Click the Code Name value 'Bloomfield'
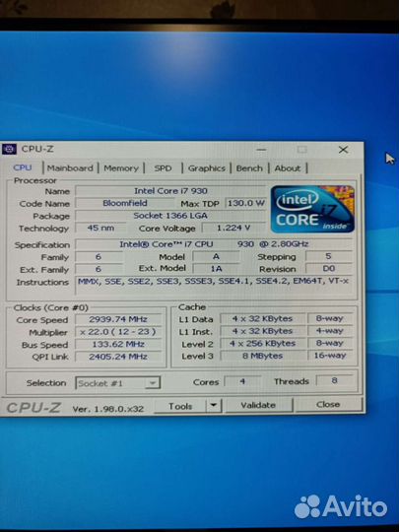399x532 pixels. (x=125, y=203)
